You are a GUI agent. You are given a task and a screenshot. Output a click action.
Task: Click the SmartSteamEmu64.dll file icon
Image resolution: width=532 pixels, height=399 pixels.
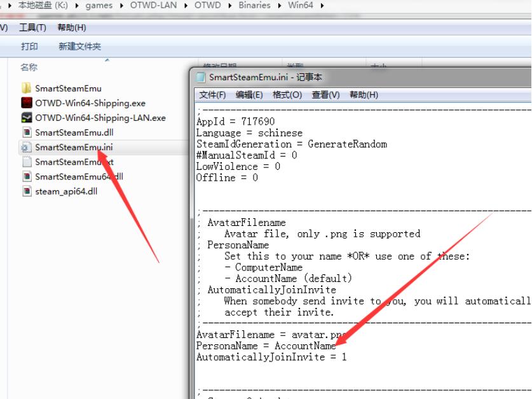pyautogui.click(x=27, y=177)
